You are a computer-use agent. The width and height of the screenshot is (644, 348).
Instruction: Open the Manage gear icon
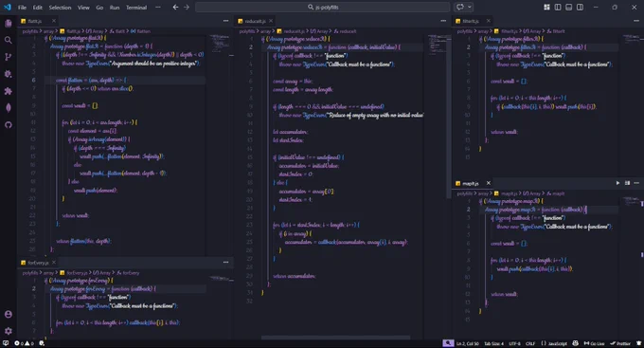9,331
